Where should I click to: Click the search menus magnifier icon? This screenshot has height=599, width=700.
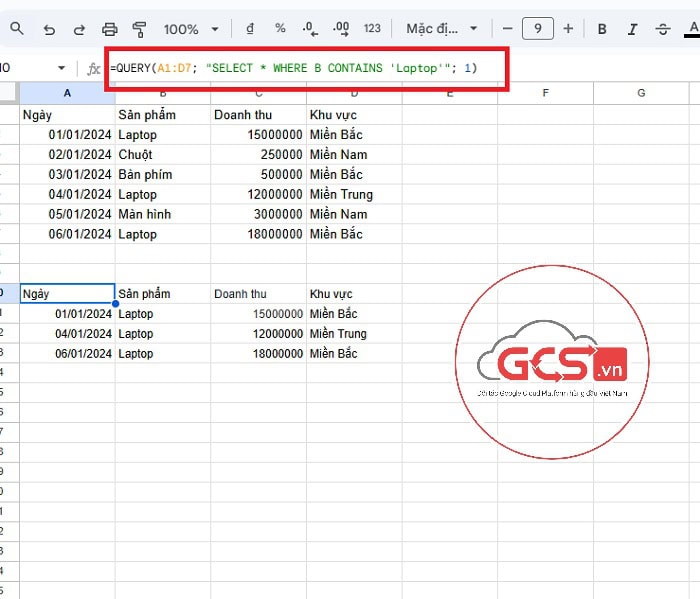[17, 29]
